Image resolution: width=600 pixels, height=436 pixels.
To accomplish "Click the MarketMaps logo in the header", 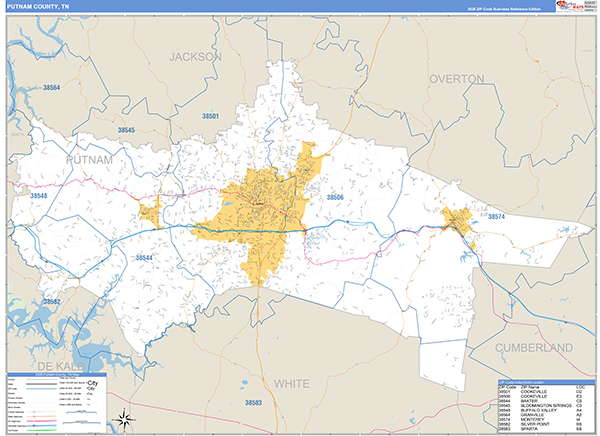I will coord(570,6).
